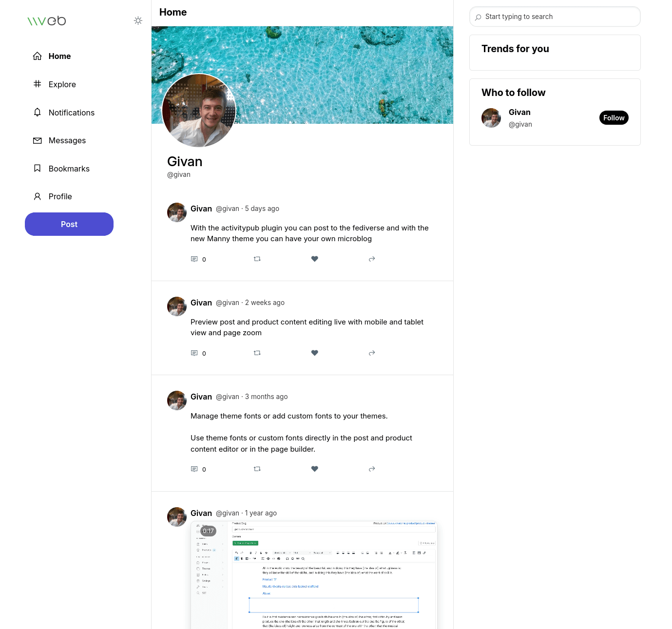Screen dimensions: 672x629
Task: Repost the theme fonts post from 3 months ago
Action: click(x=257, y=469)
